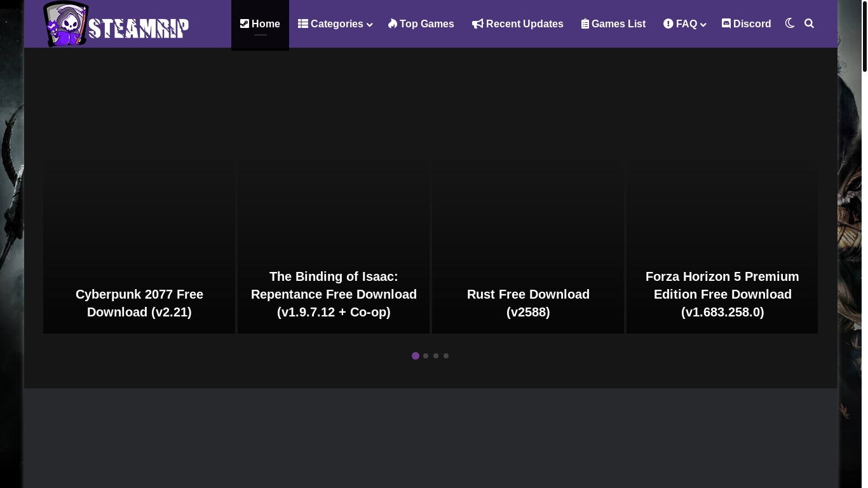Expand the FAQ dropdown chevron
This screenshot has height=488, width=868.
(703, 25)
